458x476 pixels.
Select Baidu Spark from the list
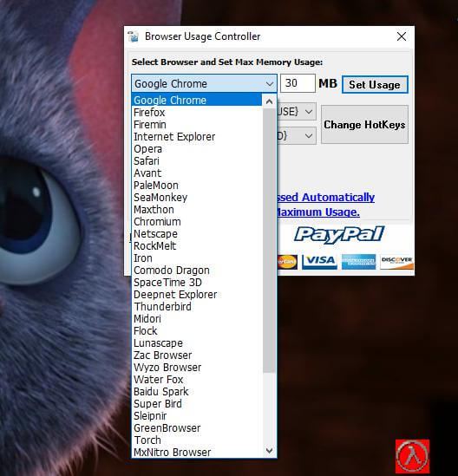pos(197,392)
